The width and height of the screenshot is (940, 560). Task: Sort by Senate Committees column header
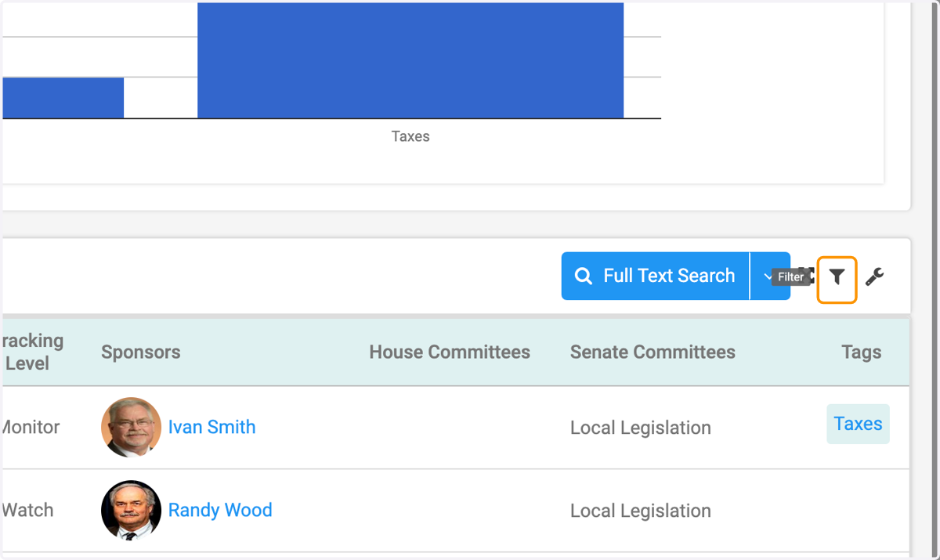pos(653,352)
